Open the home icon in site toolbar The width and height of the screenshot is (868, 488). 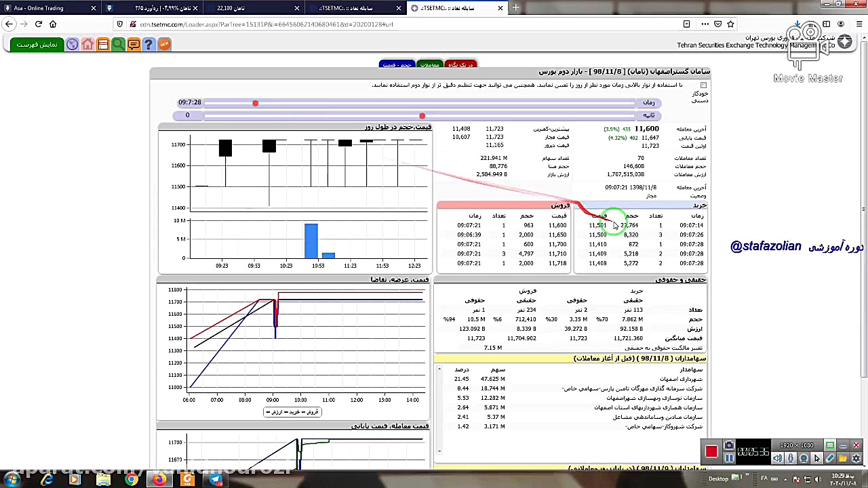87,45
